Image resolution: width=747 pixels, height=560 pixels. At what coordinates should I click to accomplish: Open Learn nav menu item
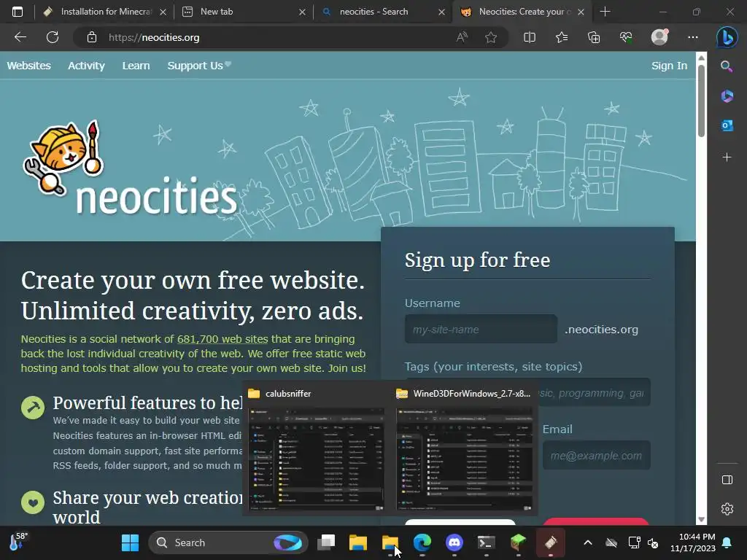pyautogui.click(x=136, y=66)
